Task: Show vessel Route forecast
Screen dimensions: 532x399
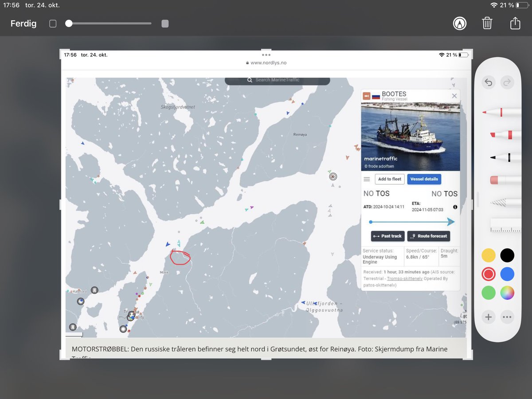Action: [x=428, y=236]
